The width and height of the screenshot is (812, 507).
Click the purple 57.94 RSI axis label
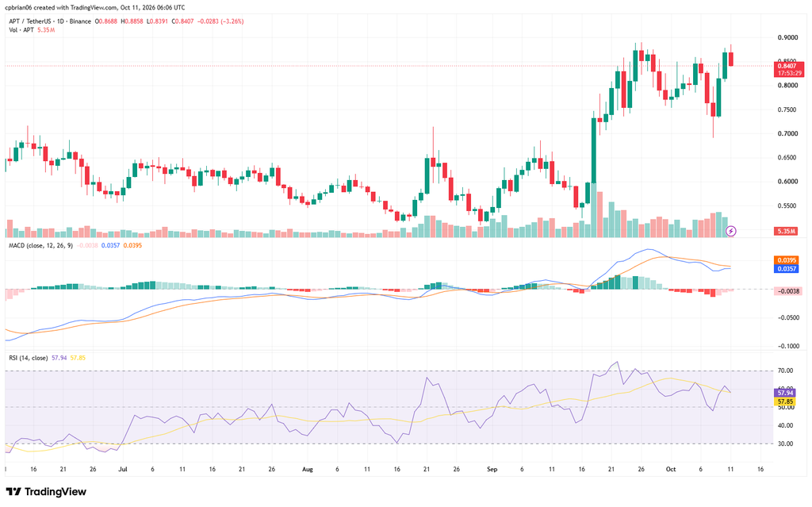click(786, 393)
